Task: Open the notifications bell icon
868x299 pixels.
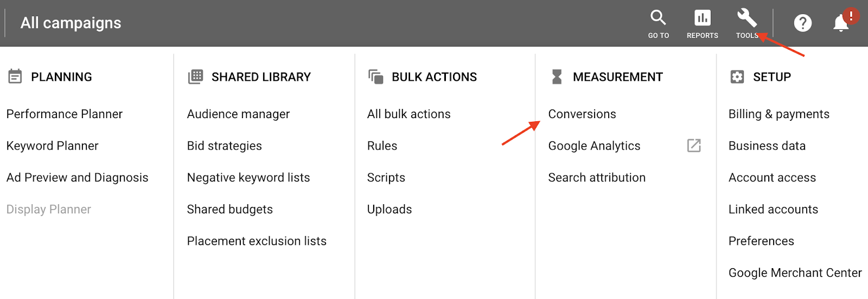Action: pyautogui.click(x=841, y=23)
